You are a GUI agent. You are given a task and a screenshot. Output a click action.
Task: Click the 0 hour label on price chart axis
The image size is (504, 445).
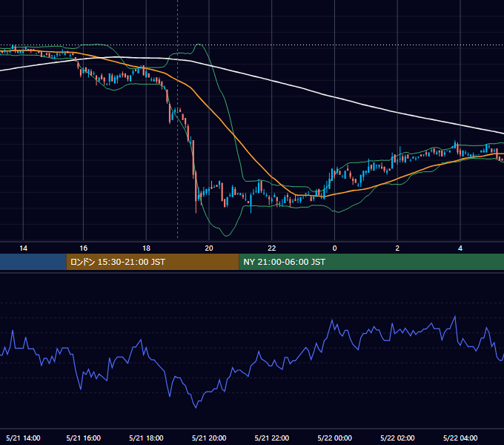pos(334,248)
